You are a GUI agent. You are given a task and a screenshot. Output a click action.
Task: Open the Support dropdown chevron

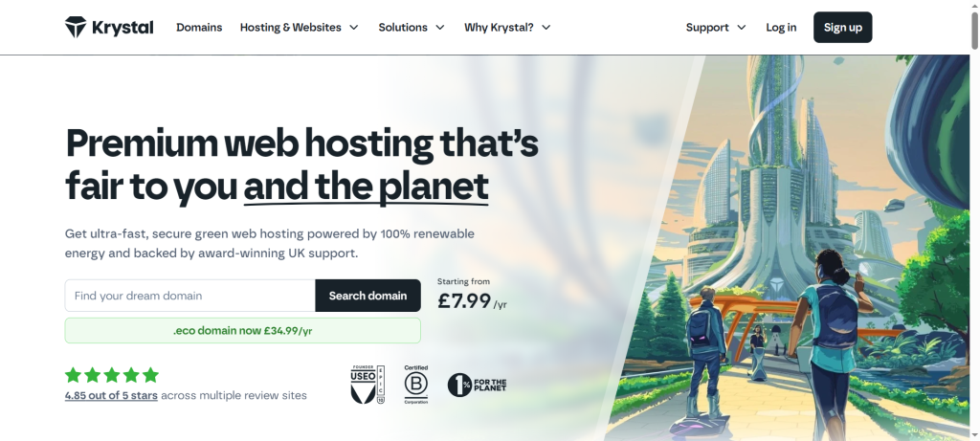[x=742, y=28]
